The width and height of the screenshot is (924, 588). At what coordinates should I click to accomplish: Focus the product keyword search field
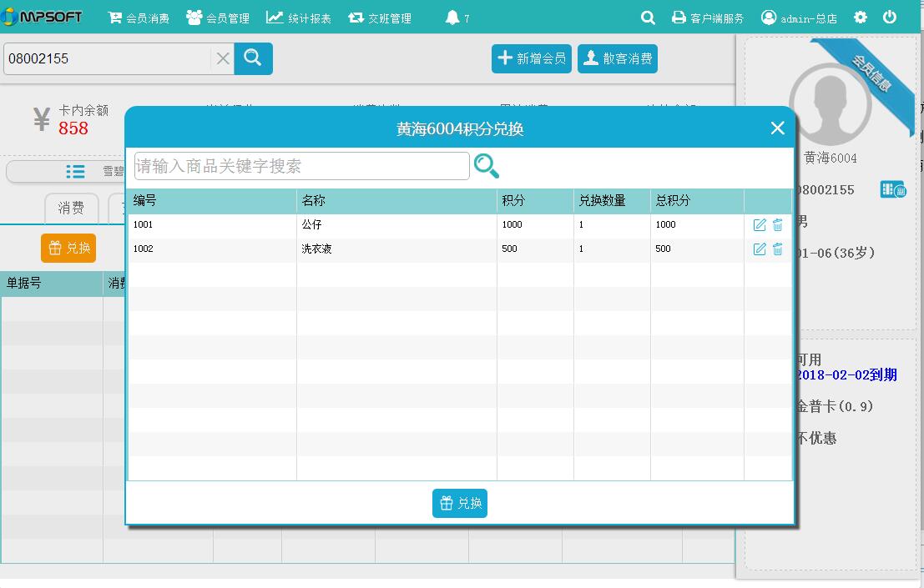301,166
